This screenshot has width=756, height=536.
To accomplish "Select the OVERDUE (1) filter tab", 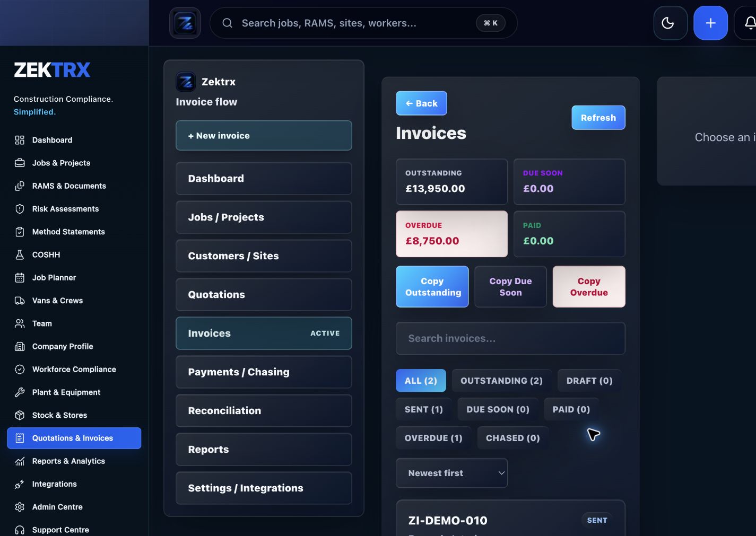I will click(433, 438).
